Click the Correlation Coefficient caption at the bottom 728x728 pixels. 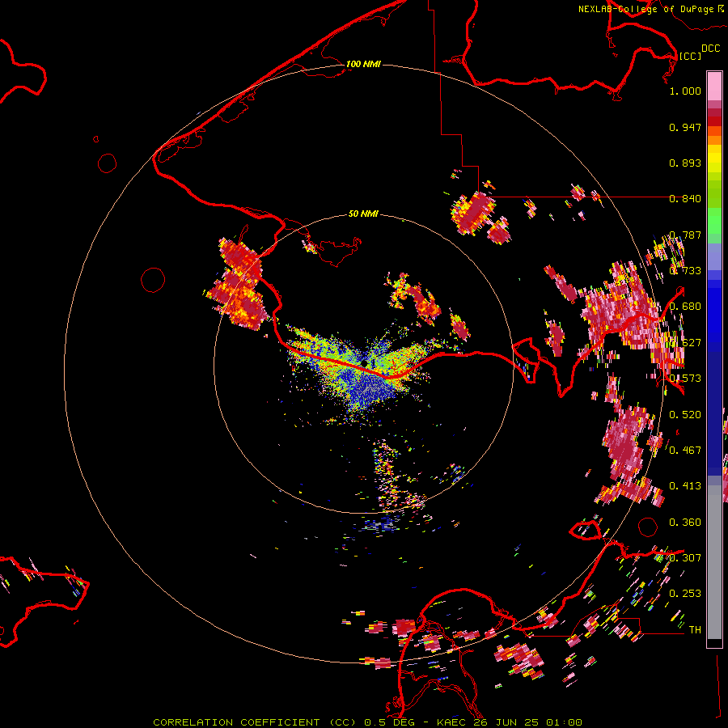367,722
